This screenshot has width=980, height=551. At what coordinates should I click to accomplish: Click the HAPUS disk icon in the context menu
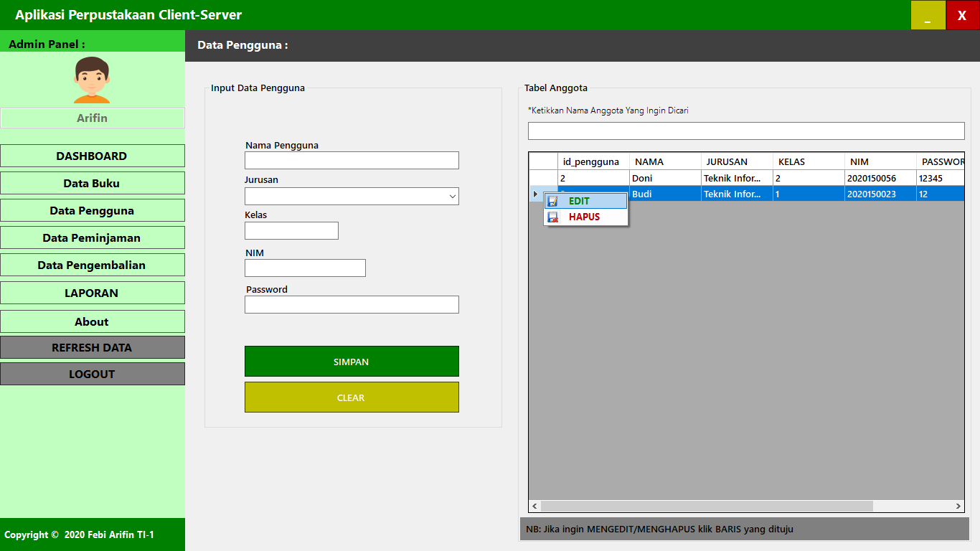point(552,217)
